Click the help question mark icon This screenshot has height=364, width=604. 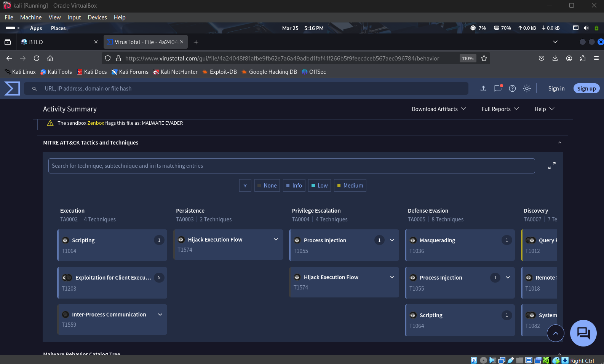point(512,89)
